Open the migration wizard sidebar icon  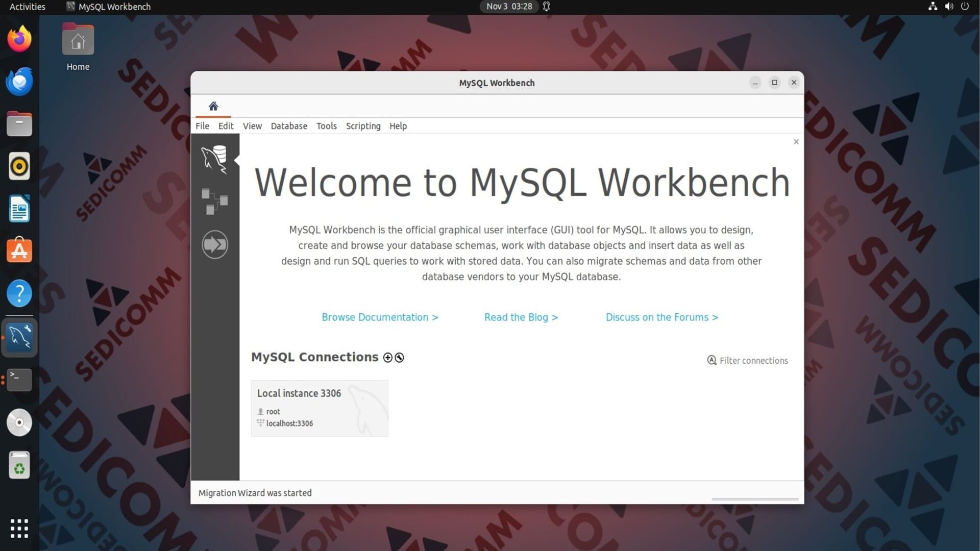point(214,244)
